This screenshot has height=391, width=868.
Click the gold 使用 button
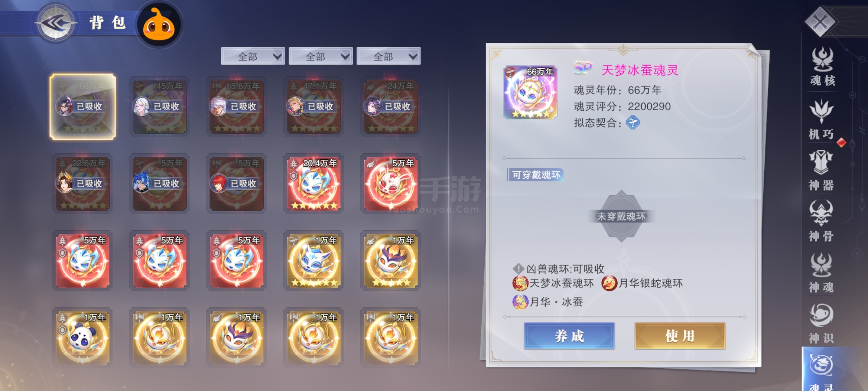click(680, 336)
